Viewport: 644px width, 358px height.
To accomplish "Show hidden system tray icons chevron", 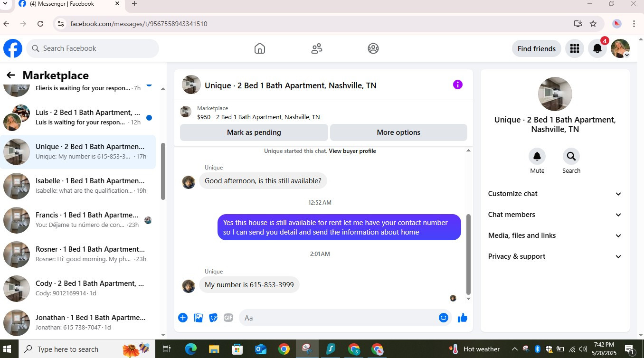I will [x=514, y=349].
